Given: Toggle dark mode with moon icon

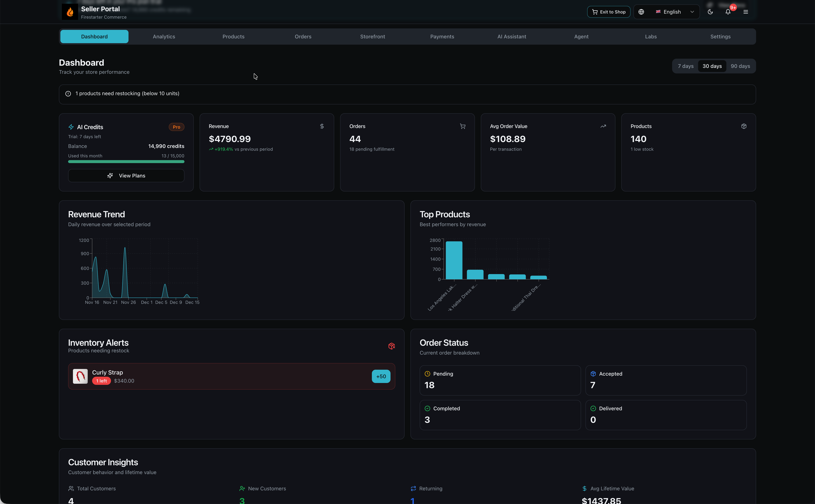Looking at the screenshot, I should click(x=710, y=12).
